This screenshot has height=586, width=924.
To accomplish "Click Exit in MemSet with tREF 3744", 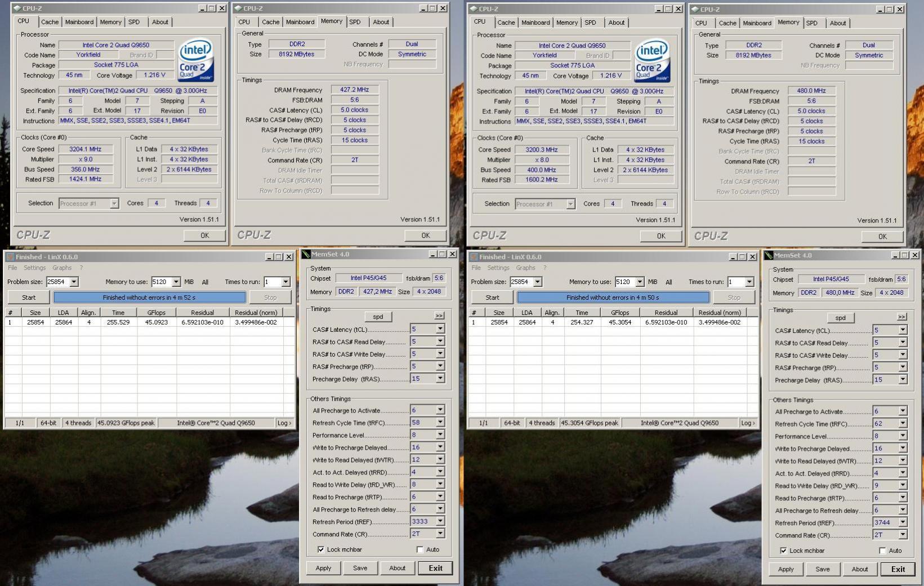I will coord(898,569).
